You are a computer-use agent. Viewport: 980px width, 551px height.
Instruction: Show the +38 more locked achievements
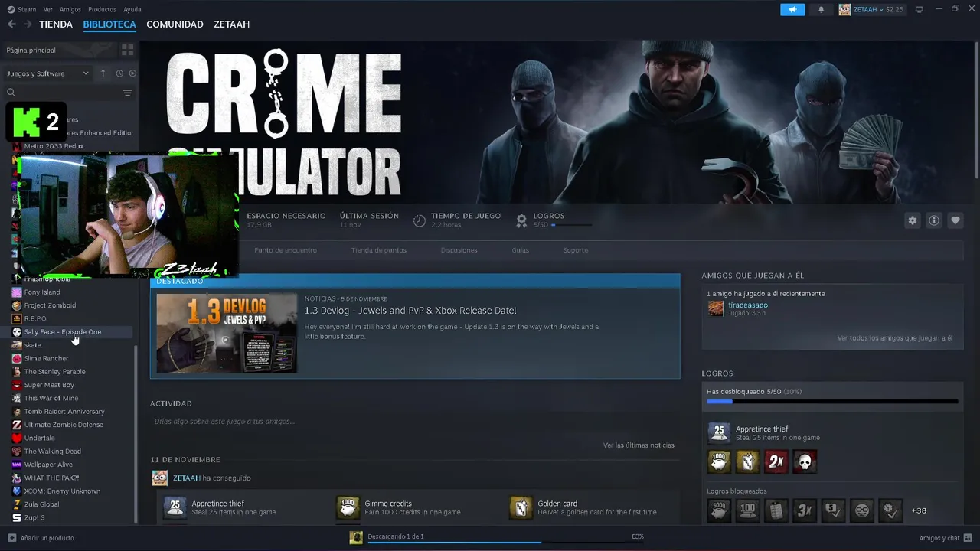[x=919, y=510]
